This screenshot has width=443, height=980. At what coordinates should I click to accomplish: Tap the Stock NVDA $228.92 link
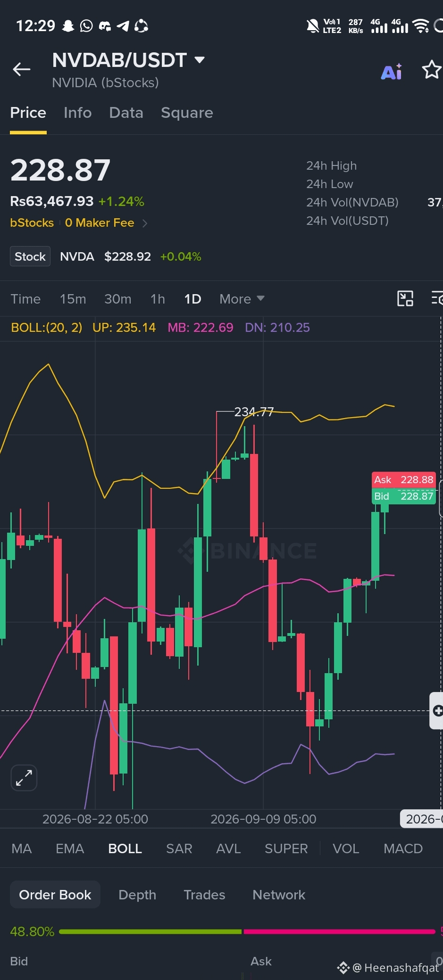point(106,256)
